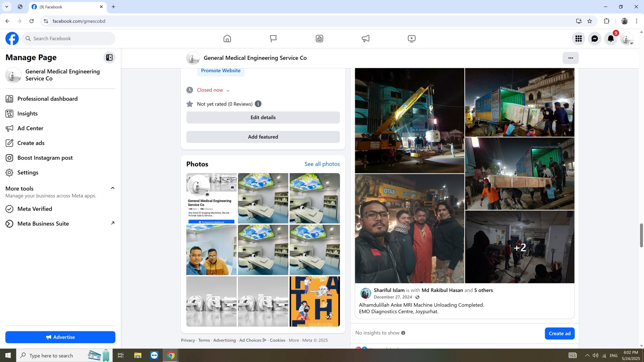Viewport: 644px width, 362px height.
Task: Open account profile dropdown menu
Action: click(x=627, y=38)
